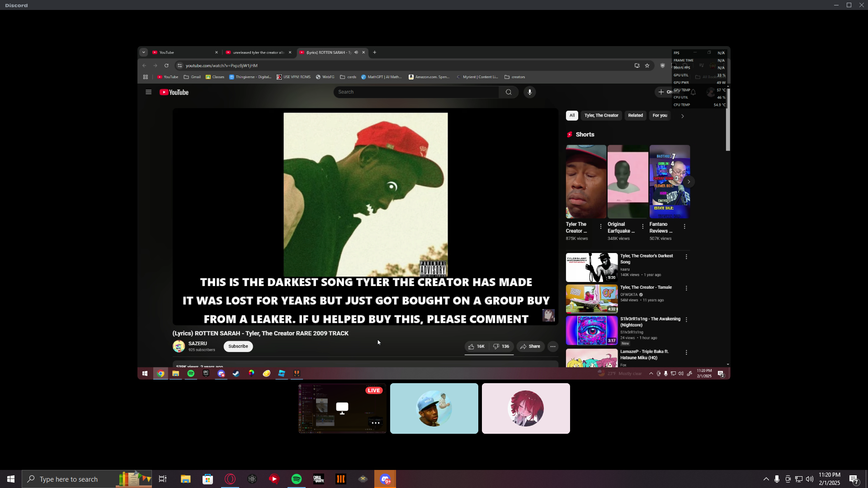Open Spotify from the Windows taskbar
868x488 pixels.
(x=297, y=479)
